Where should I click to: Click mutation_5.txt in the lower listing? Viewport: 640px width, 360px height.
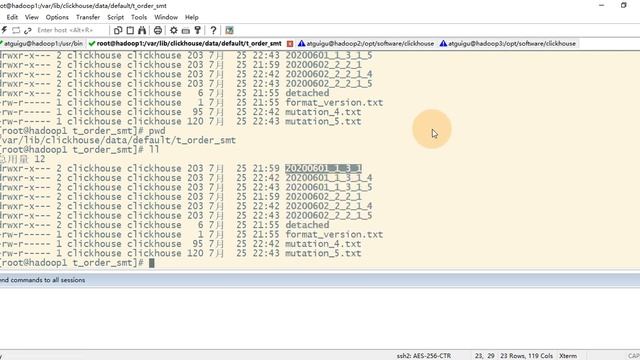(323, 253)
